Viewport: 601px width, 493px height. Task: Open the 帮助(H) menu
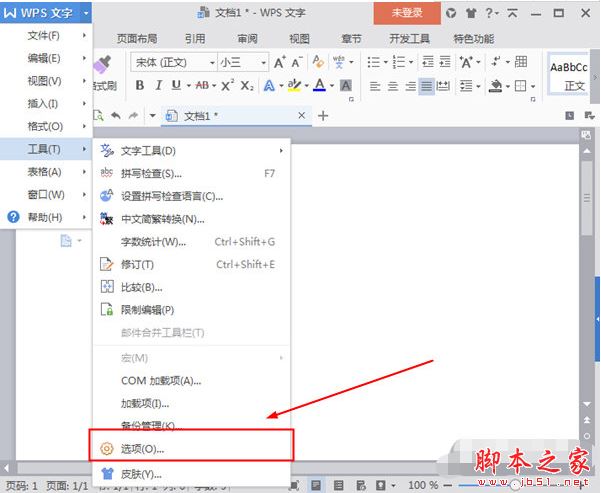pos(46,217)
